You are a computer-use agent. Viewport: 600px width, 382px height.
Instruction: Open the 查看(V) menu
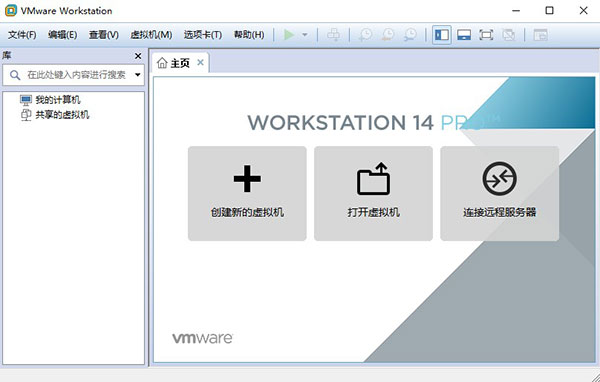click(104, 35)
